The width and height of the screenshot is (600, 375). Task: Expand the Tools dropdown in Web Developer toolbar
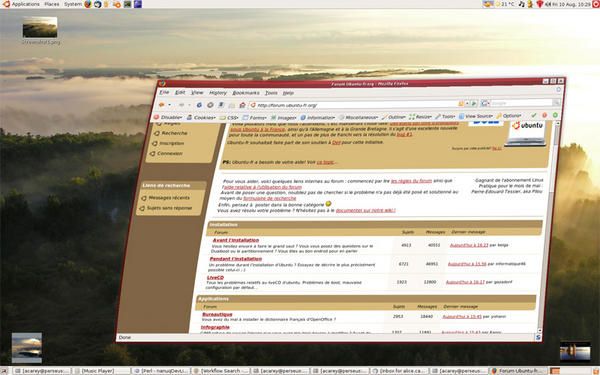click(445, 116)
